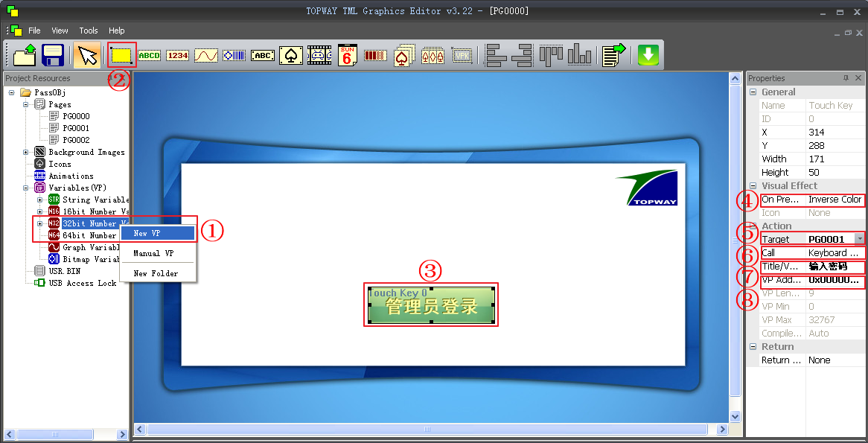The height and width of the screenshot is (443, 868).
Task: Select the filmstrip animation tool
Action: point(319,55)
